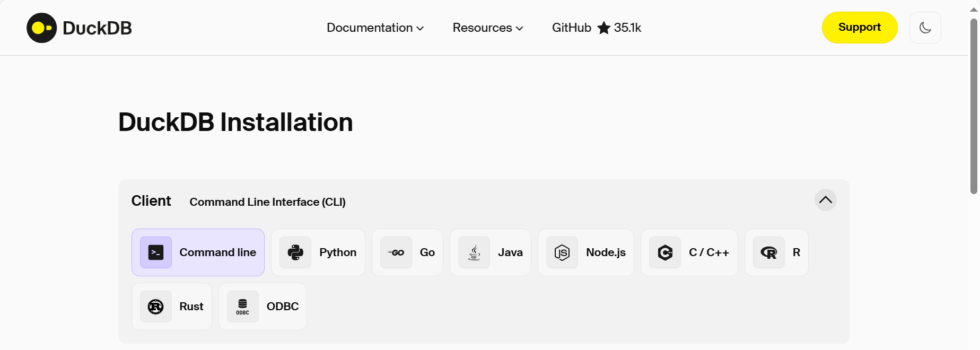
Task: Click the C/C++ logo icon
Action: coord(665,252)
